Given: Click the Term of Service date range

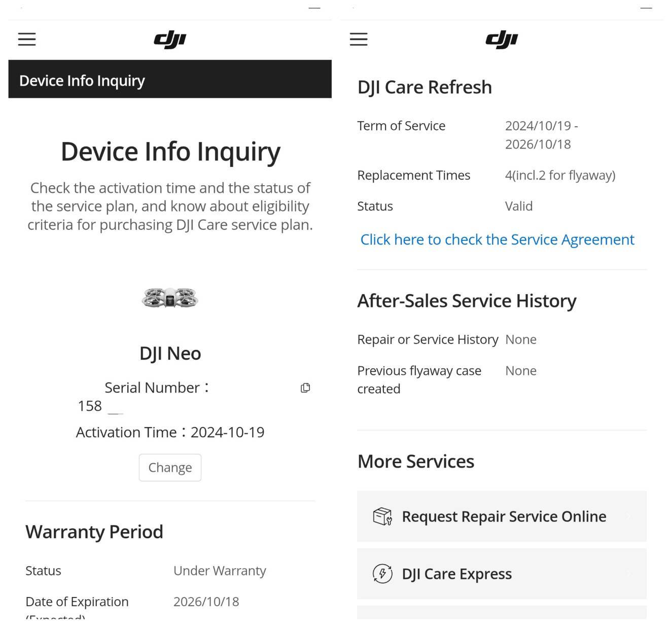Looking at the screenshot, I should (541, 135).
